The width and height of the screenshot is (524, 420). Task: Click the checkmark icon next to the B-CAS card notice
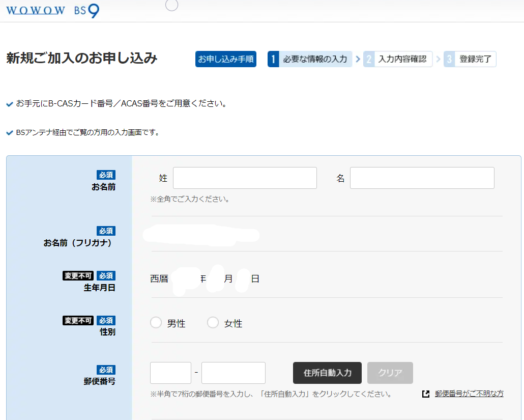pyautogui.click(x=9, y=104)
